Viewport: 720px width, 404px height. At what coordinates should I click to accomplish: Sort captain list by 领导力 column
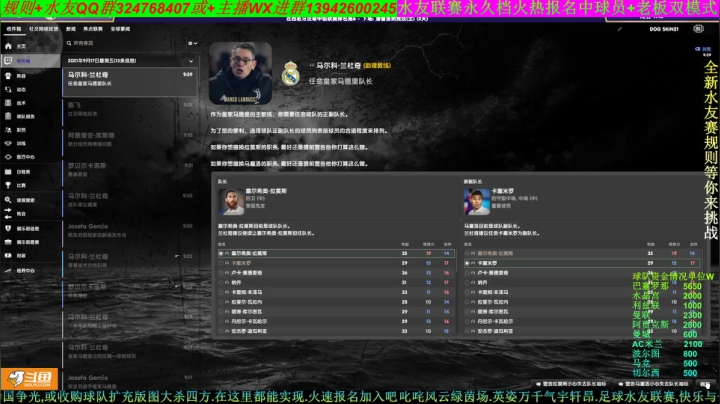tap(428, 244)
